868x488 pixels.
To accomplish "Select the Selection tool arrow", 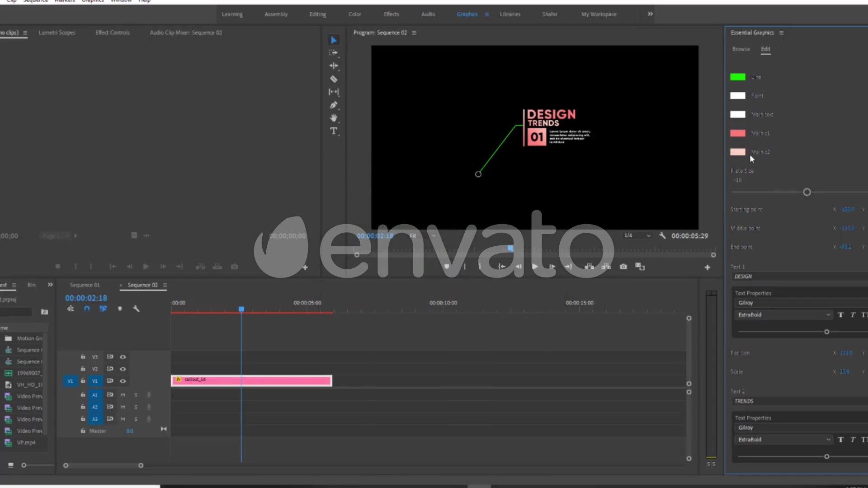I will coord(333,40).
